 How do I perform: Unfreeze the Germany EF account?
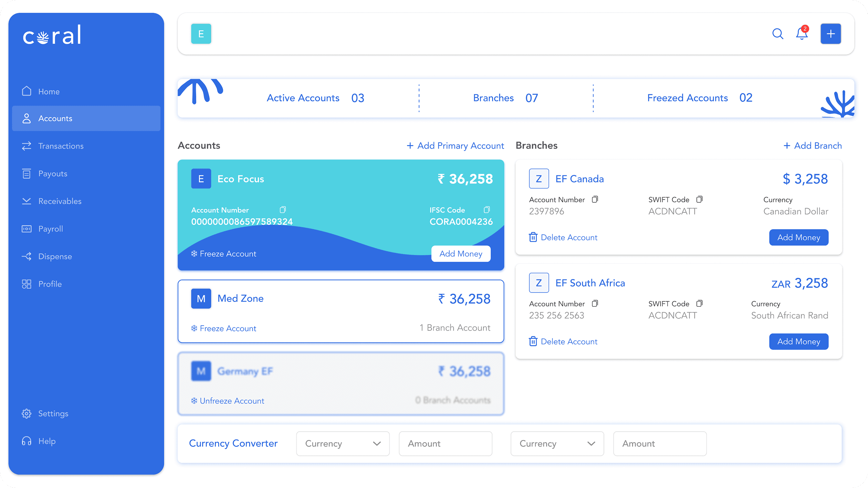coord(228,401)
